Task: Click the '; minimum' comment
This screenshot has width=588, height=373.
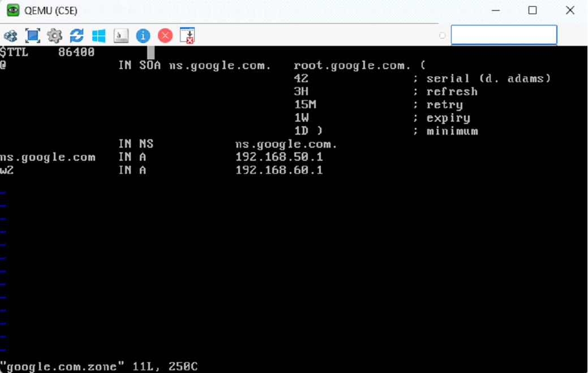Action: click(x=445, y=131)
